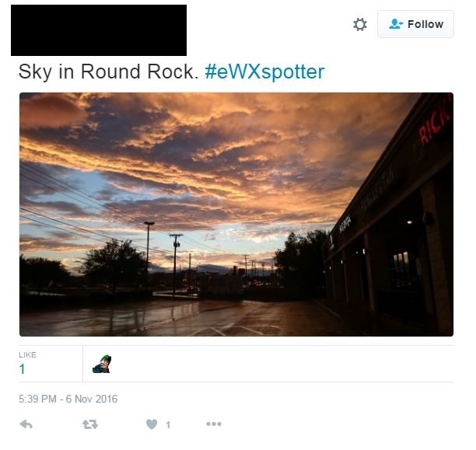The width and height of the screenshot is (476, 450).
Task: Click the blacked-out profile header
Action: (99, 30)
